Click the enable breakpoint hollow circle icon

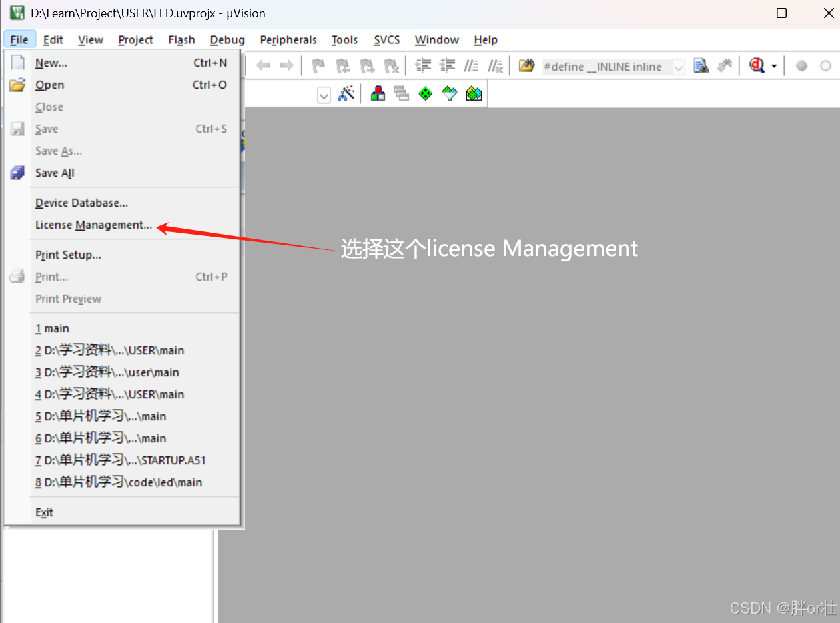pos(825,66)
